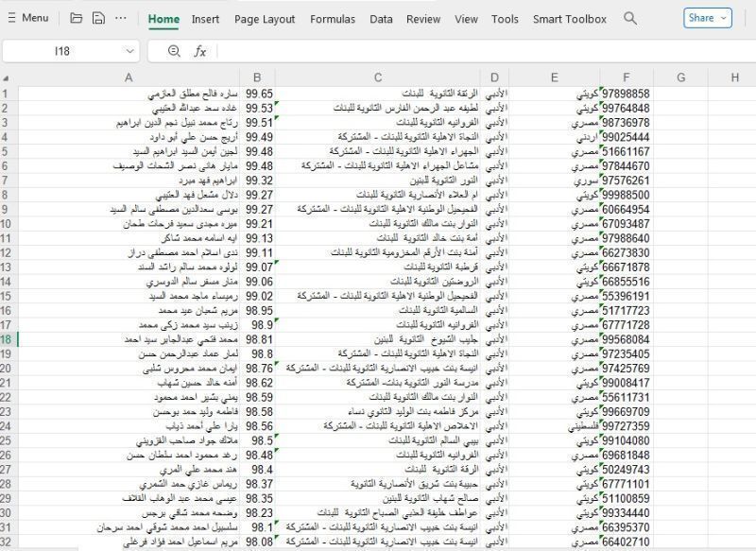Image resolution: width=756 pixels, height=551 pixels.
Task: Click the zoom magnifier in formula bar
Action: tap(174, 51)
